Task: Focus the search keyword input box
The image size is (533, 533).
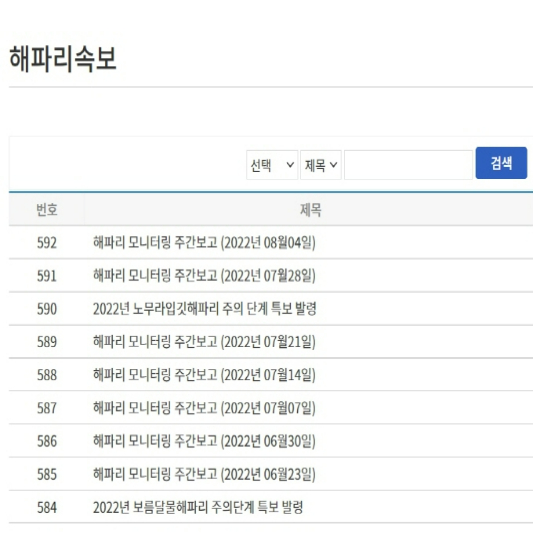Action: 408,165
